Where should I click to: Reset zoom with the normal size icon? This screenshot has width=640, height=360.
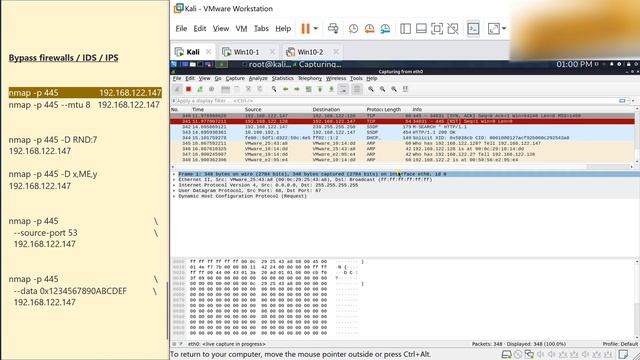[393, 89]
